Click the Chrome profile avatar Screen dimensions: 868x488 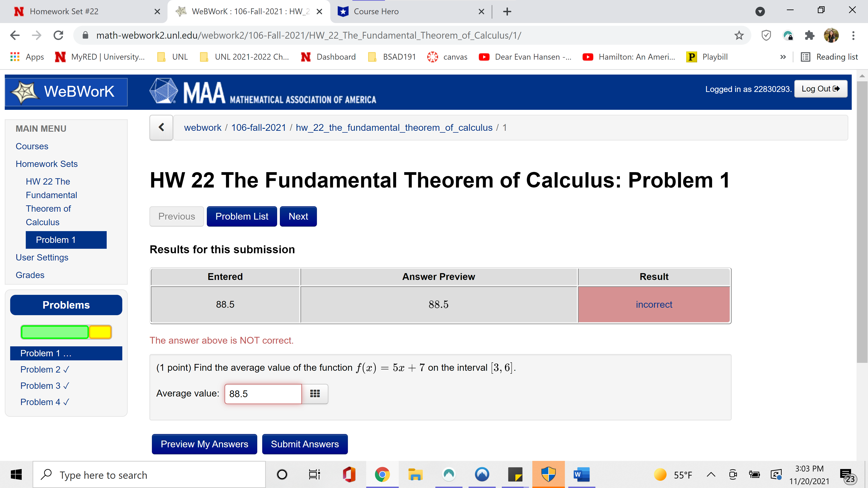coord(831,35)
